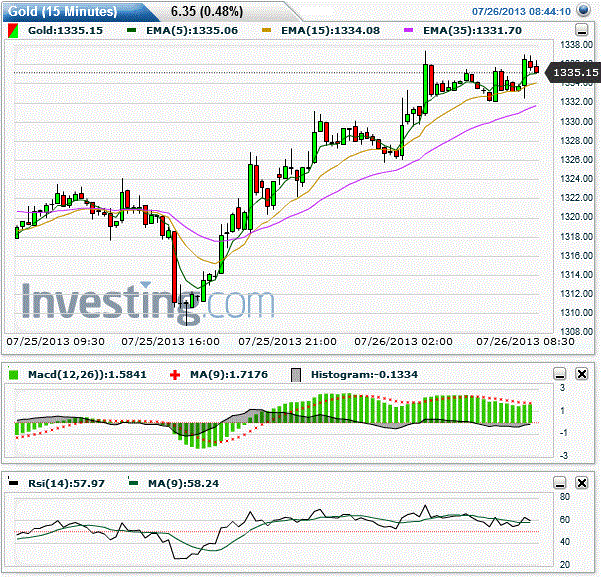Toggle the EMA(35) purple legend swatch
Viewport: 601px width, 577px height.
click(x=409, y=30)
